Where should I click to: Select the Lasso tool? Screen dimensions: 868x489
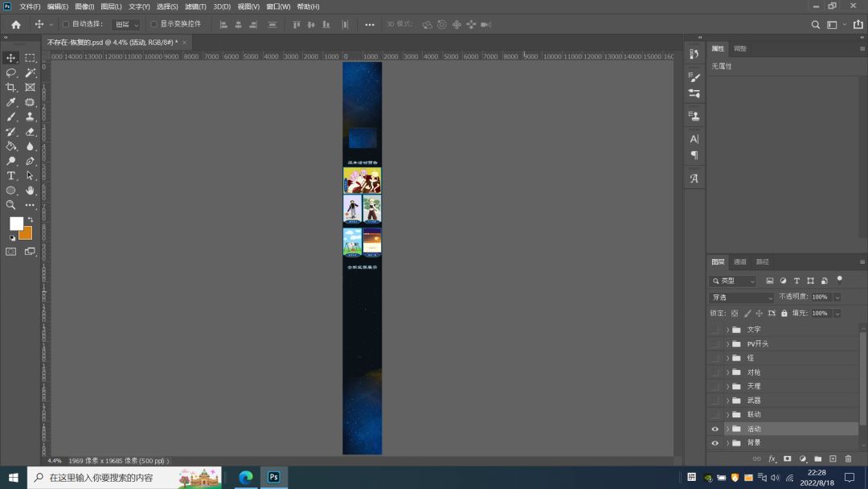point(11,72)
